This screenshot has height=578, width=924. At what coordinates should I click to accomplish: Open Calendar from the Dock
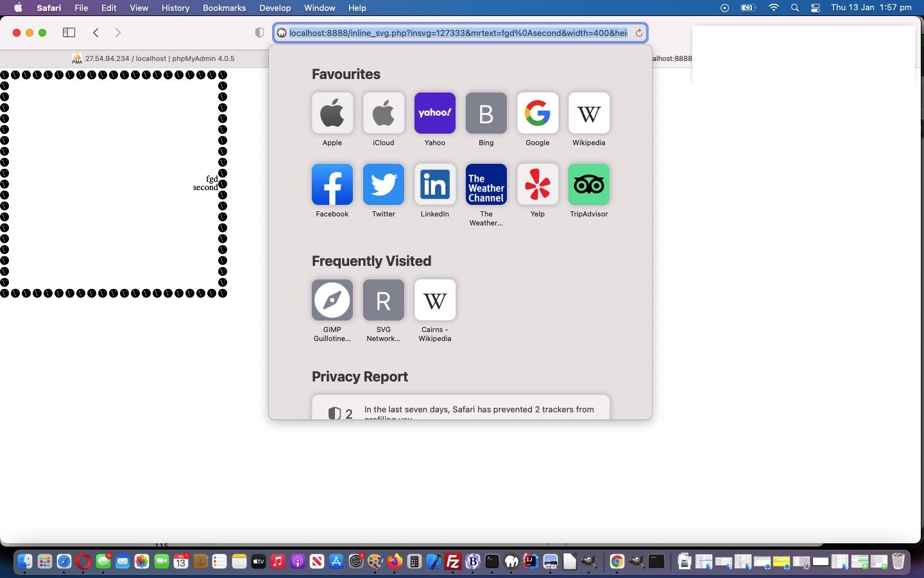(x=181, y=561)
